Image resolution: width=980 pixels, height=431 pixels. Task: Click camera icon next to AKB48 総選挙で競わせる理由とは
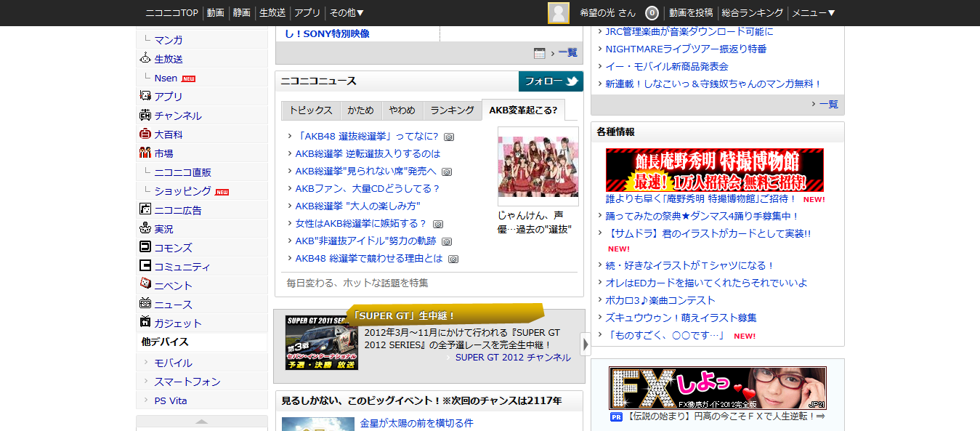pos(453,259)
